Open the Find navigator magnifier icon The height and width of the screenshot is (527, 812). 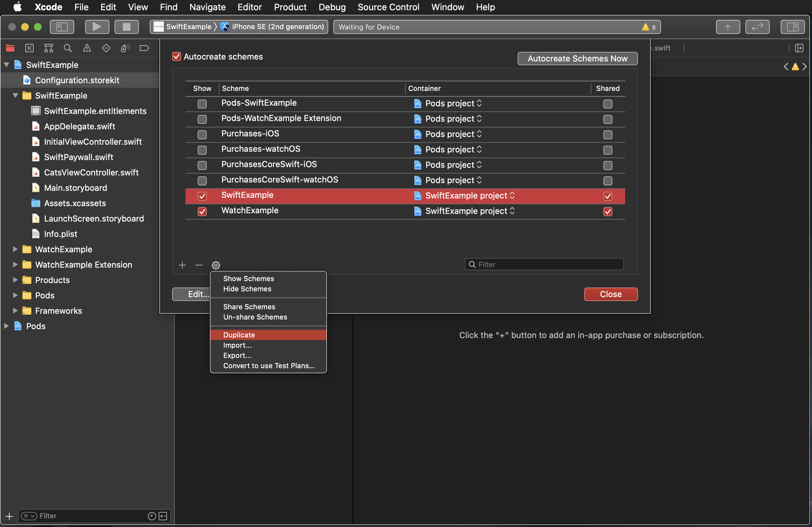[68, 48]
